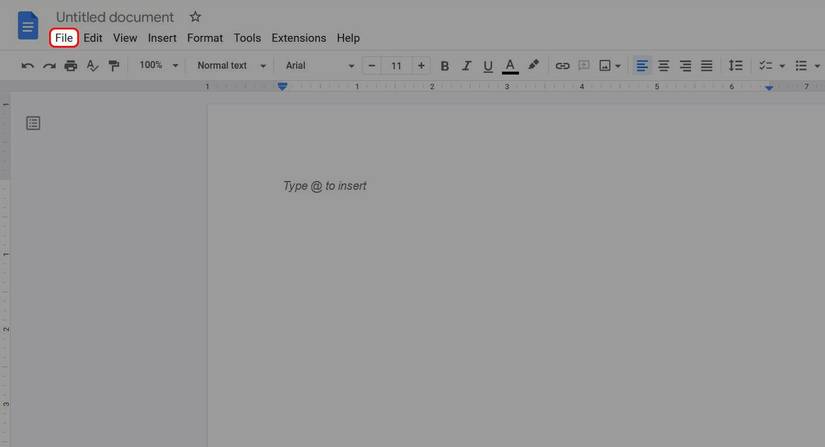Open the highlight color picker
Viewport: 825px width, 447px height.
[533, 65]
